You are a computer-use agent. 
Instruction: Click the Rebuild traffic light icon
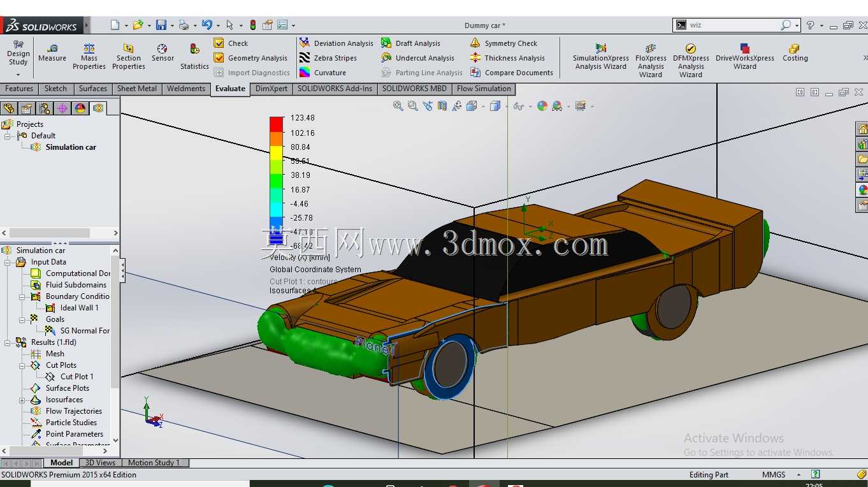coord(253,25)
